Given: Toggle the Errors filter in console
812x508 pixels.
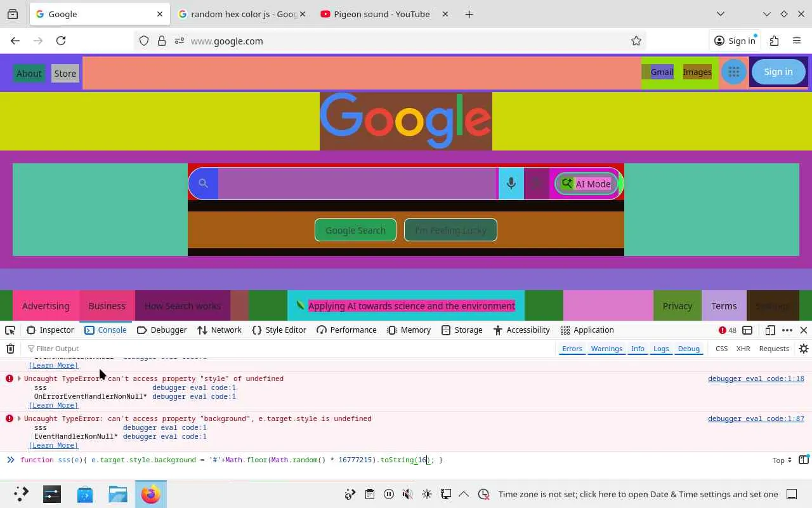Looking at the screenshot, I should pos(572,349).
